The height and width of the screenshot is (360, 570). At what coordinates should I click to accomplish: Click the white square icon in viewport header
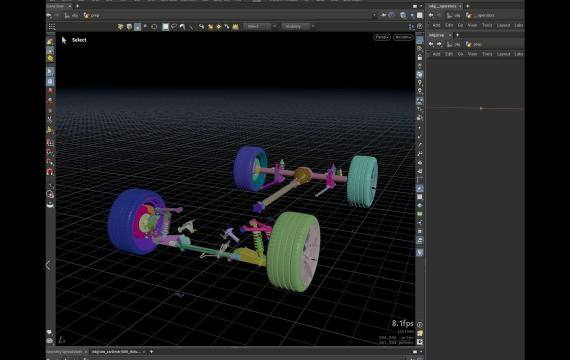pos(420,15)
